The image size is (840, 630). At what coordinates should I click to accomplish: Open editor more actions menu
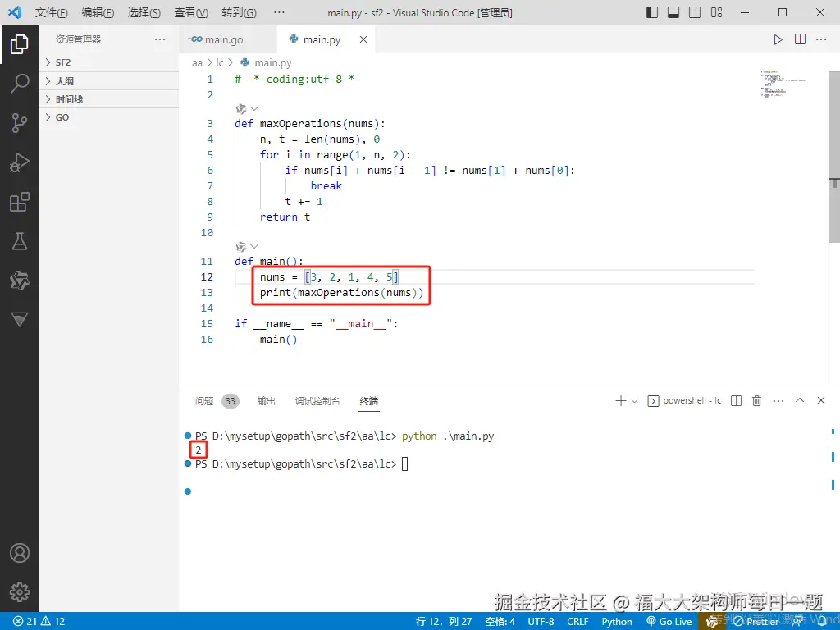pyautogui.click(x=821, y=39)
